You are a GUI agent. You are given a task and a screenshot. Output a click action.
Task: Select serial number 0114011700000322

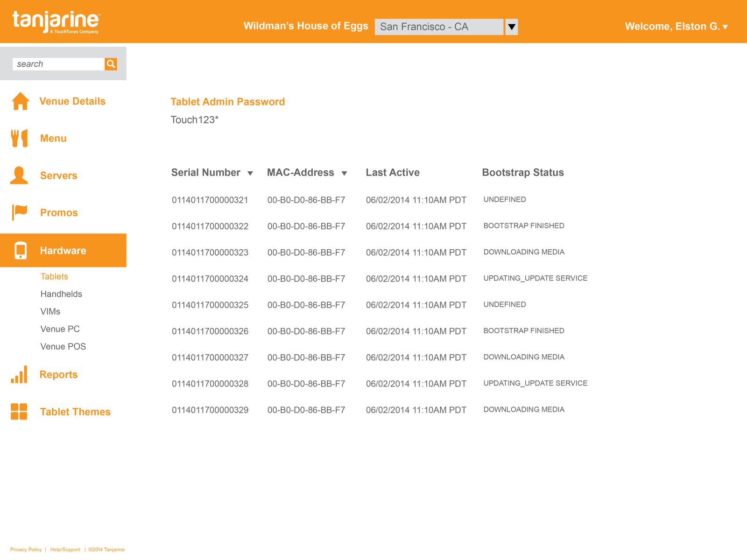coord(210,226)
